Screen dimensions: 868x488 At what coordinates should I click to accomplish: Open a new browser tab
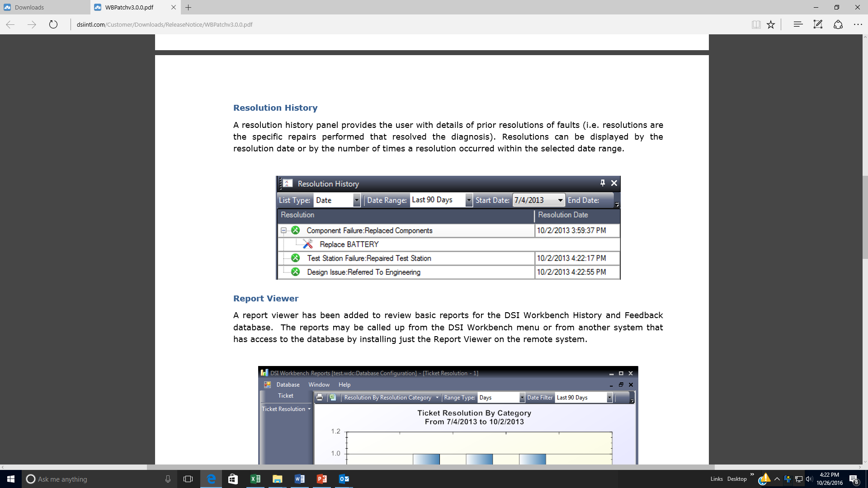[189, 7]
